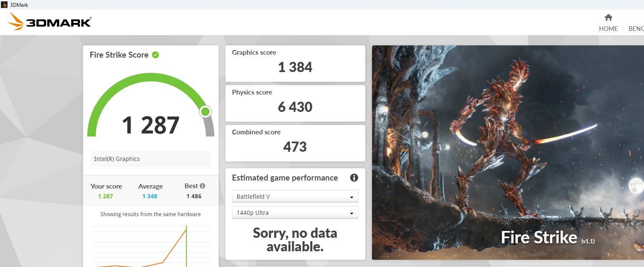This screenshot has height=267, width=644.
Task: Click "Showing results from the same hardware"
Action: click(x=150, y=214)
